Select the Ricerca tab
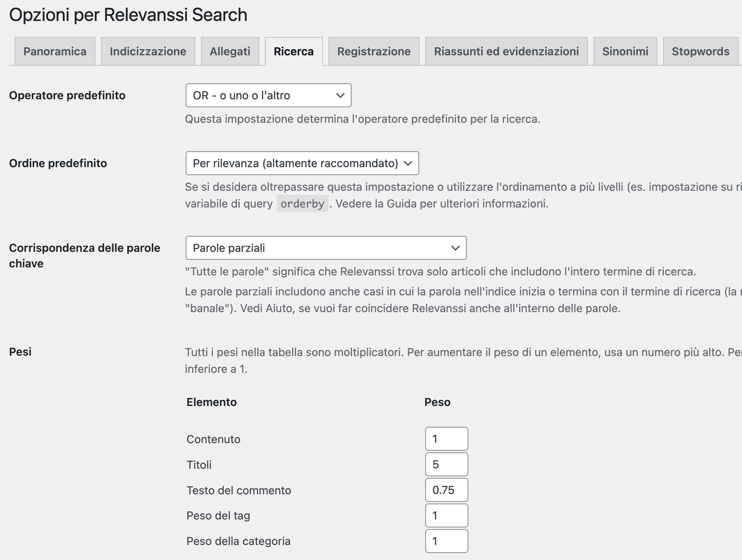This screenshot has width=742, height=560. click(x=294, y=51)
